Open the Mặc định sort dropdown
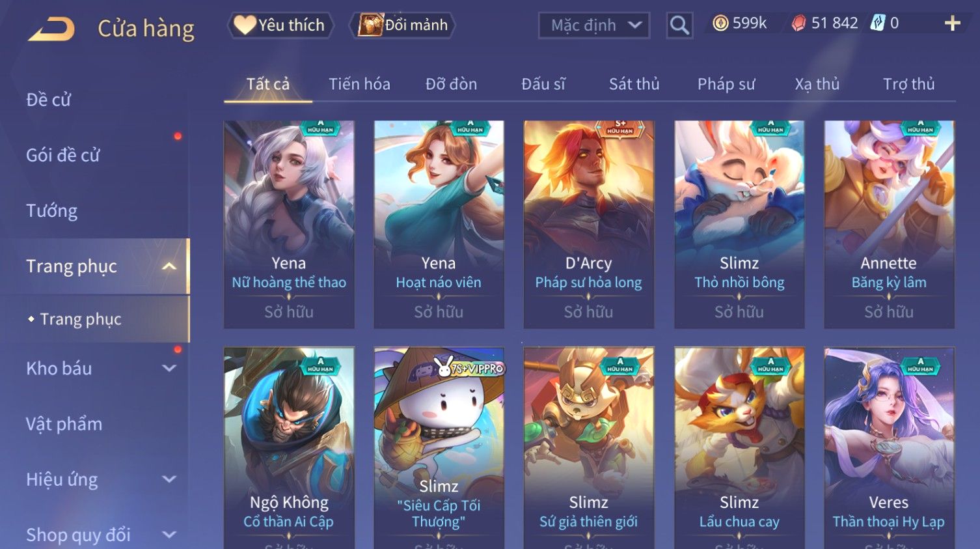Viewport: 980px width, 549px height. point(594,25)
